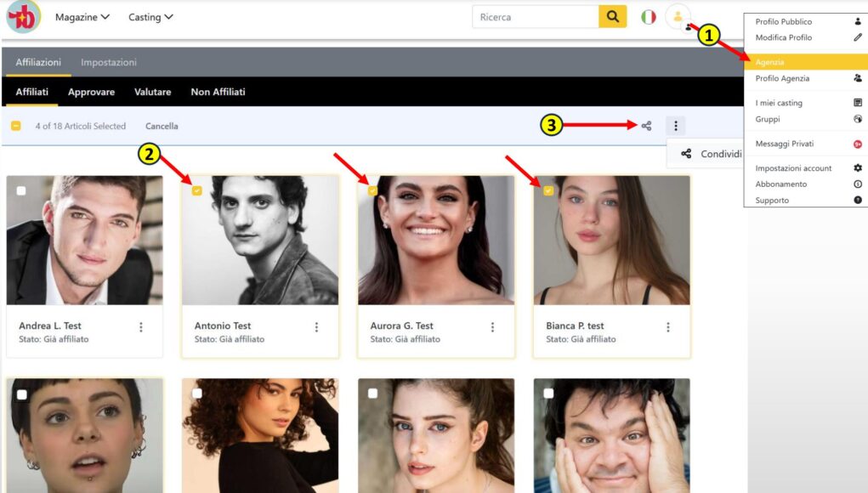Open the three-dot menu in selection bar
Image resolution: width=868 pixels, height=493 pixels.
coord(675,126)
